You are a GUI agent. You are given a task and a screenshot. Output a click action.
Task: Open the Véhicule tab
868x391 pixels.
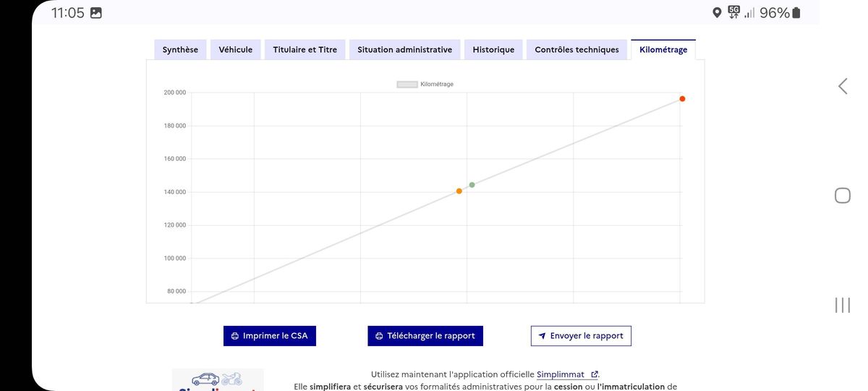pyautogui.click(x=236, y=49)
